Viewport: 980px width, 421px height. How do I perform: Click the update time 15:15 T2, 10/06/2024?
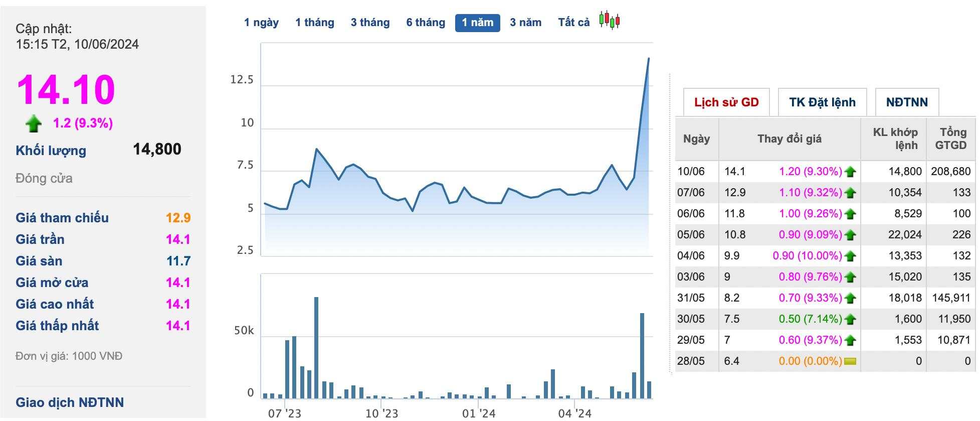[x=77, y=44]
